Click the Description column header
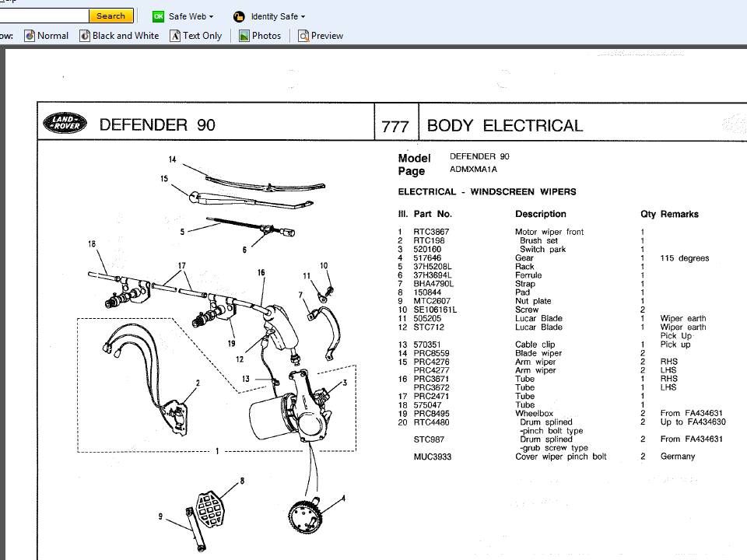The height and width of the screenshot is (560, 747). coord(541,215)
